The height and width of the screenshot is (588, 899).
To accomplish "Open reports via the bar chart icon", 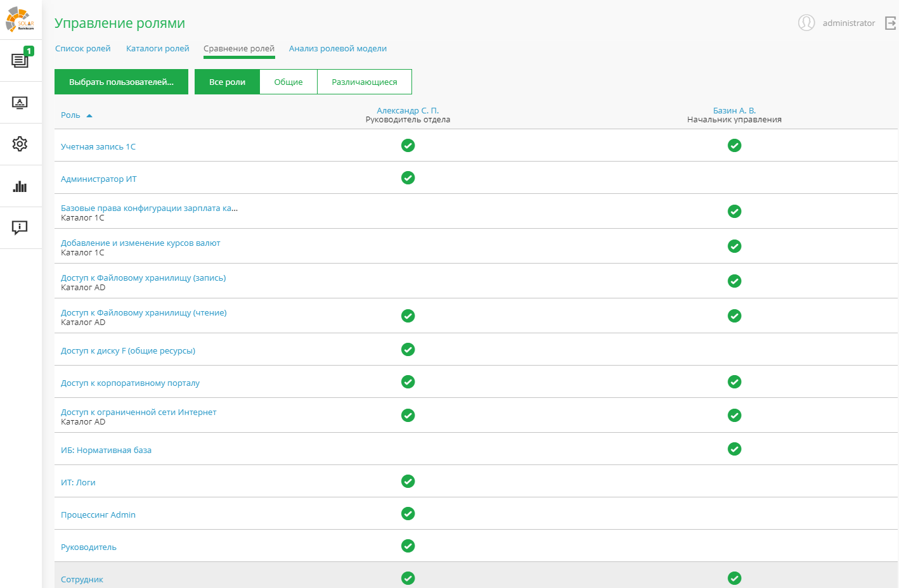I will [x=20, y=186].
